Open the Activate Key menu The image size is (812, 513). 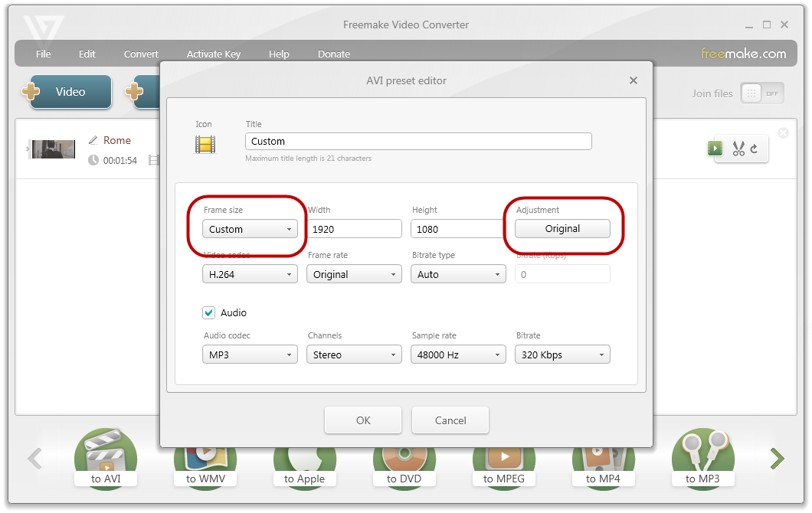click(x=214, y=54)
